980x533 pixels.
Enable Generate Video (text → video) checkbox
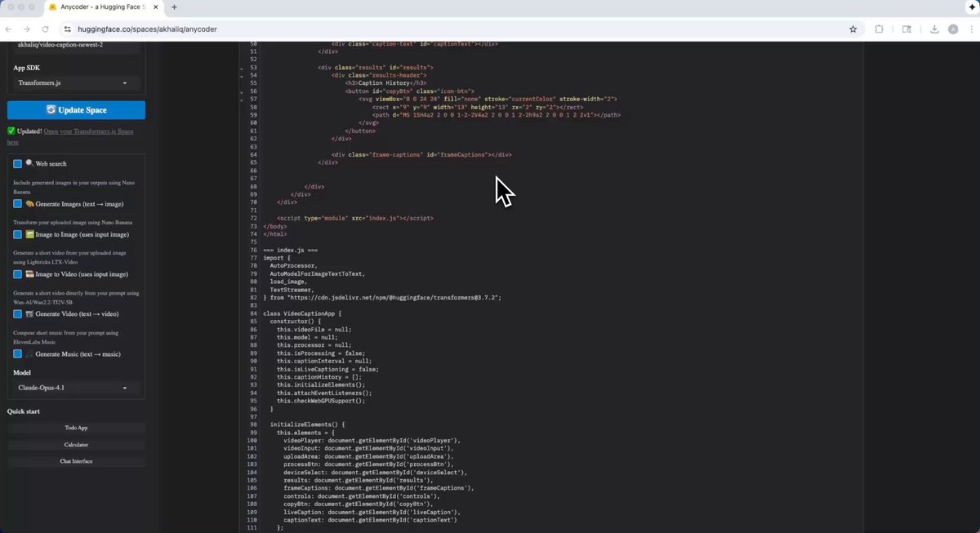click(17, 313)
